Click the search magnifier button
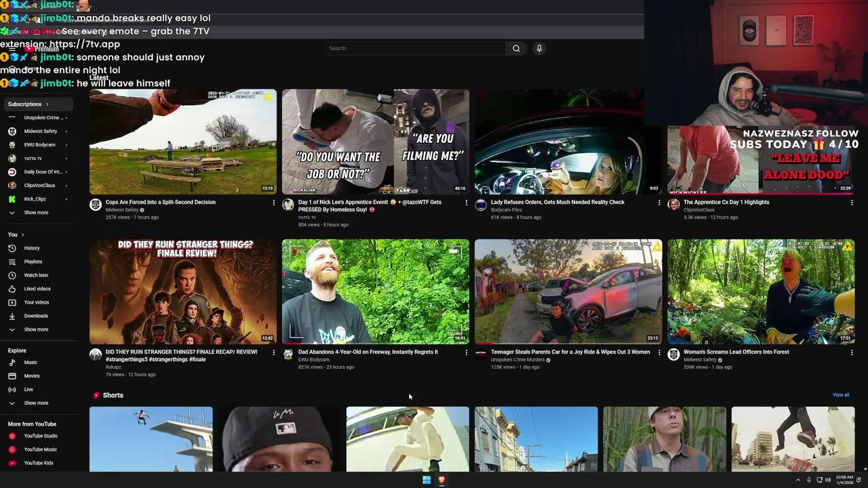This screenshot has width=868, height=488. 516,48
